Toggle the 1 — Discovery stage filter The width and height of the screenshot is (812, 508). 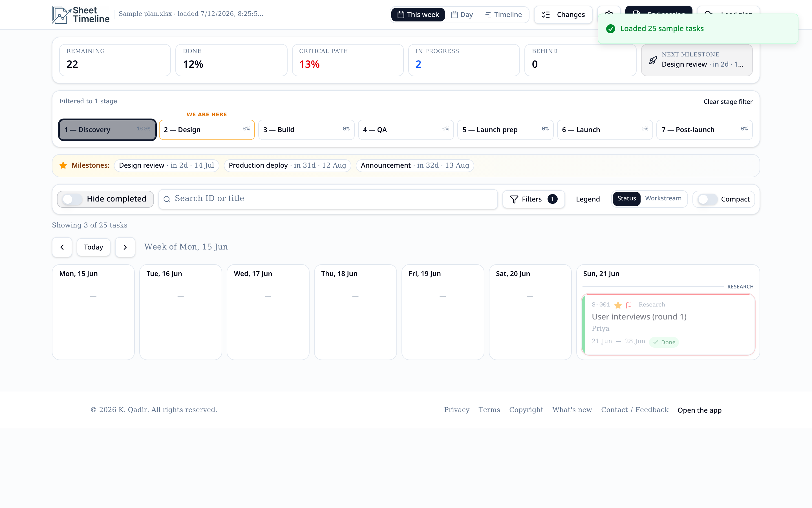coord(107,130)
